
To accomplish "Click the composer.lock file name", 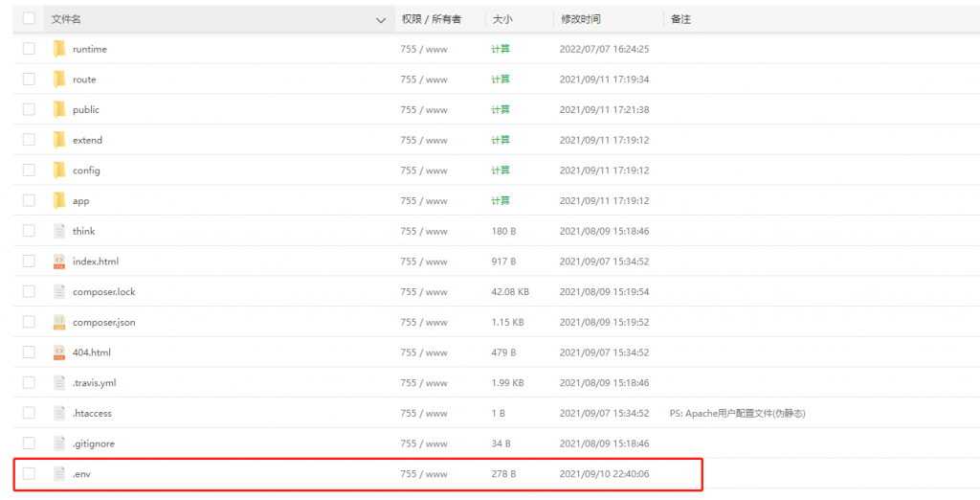I will [x=103, y=292].
